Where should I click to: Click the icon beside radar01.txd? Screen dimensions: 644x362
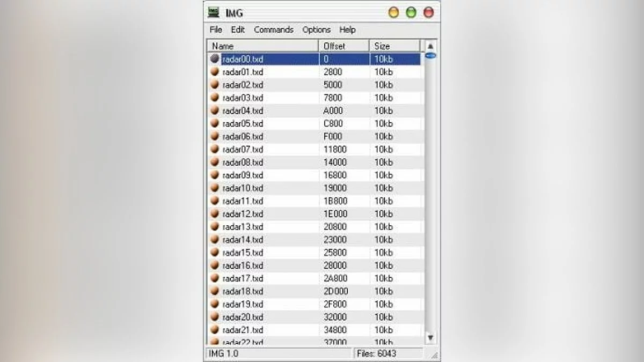(215, 72)
